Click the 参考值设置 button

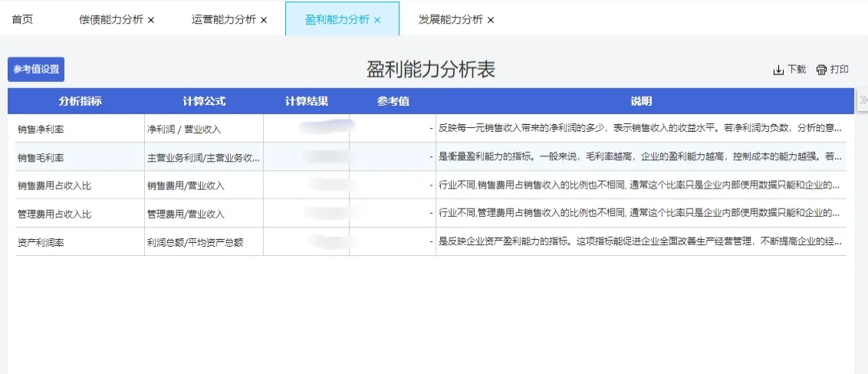pyautogui.click(x=36, y=70)
